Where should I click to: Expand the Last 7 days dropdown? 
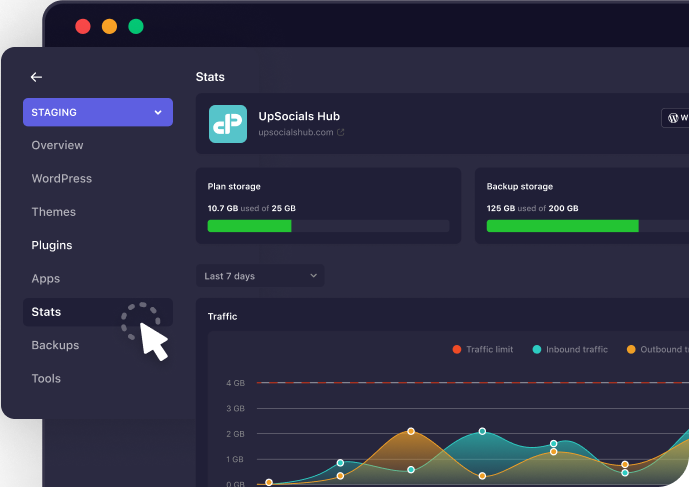[260, 276]
